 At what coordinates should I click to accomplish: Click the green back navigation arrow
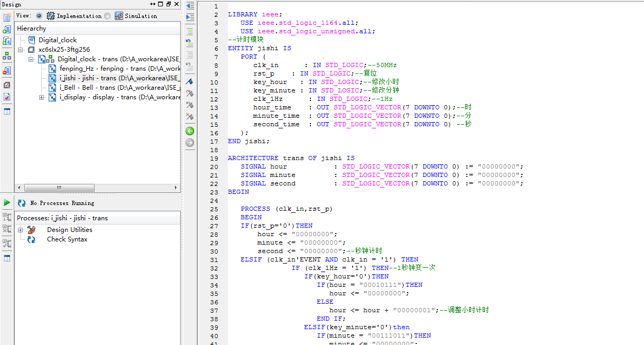point(190,131)
